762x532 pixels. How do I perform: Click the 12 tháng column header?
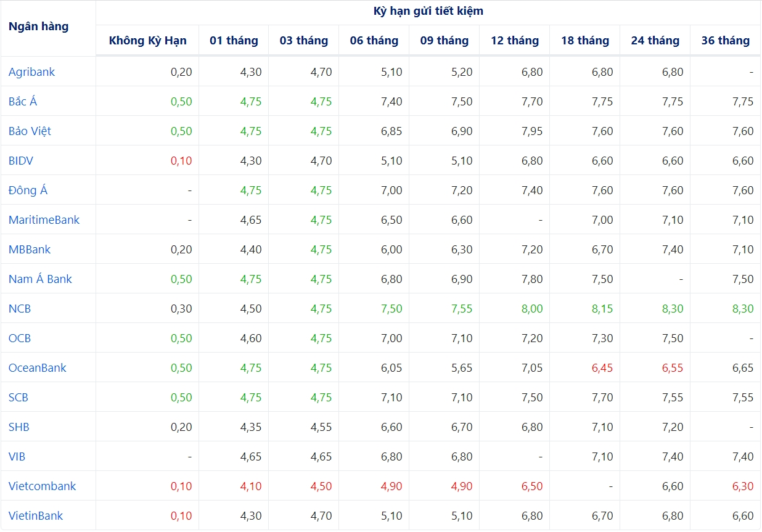515,41
